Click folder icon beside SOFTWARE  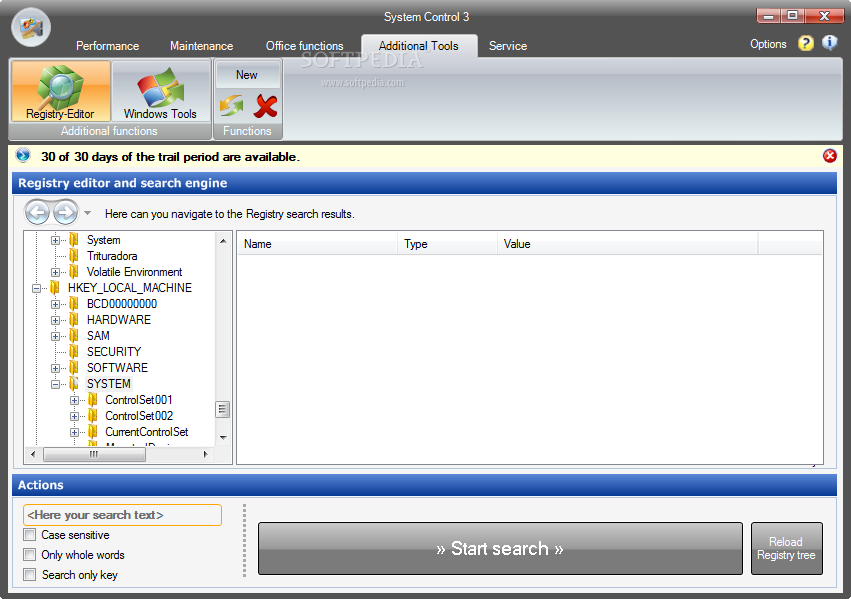(x=74, y=368)
